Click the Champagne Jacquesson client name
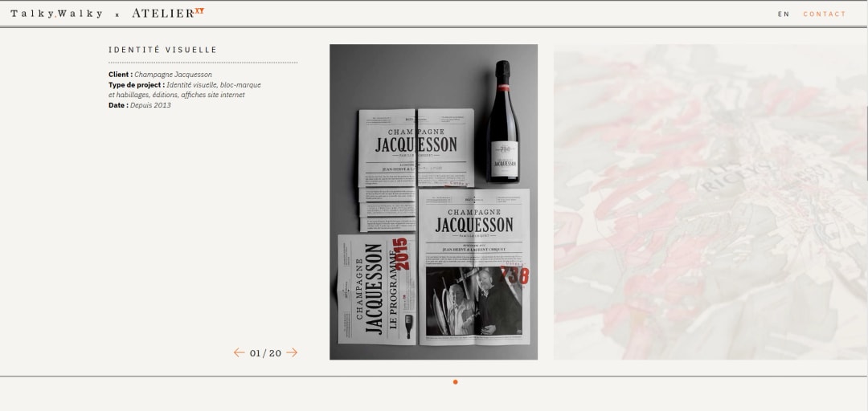 coord(173,75)
